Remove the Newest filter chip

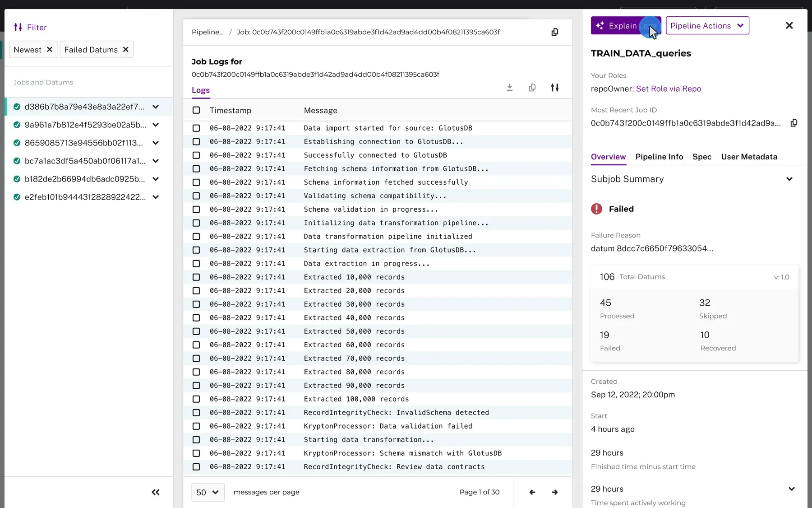(50, 50)
